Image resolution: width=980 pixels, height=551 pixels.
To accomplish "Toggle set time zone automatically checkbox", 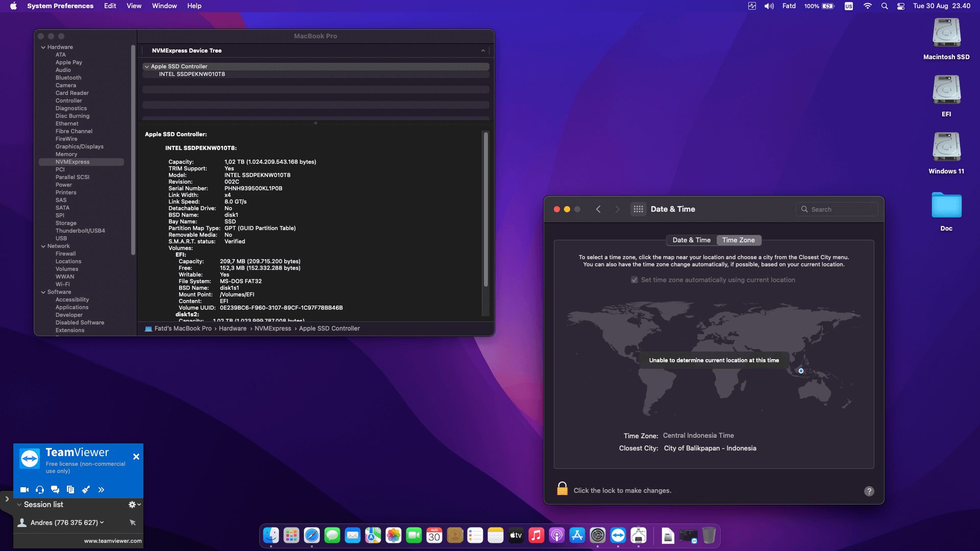I will [634, 280].
